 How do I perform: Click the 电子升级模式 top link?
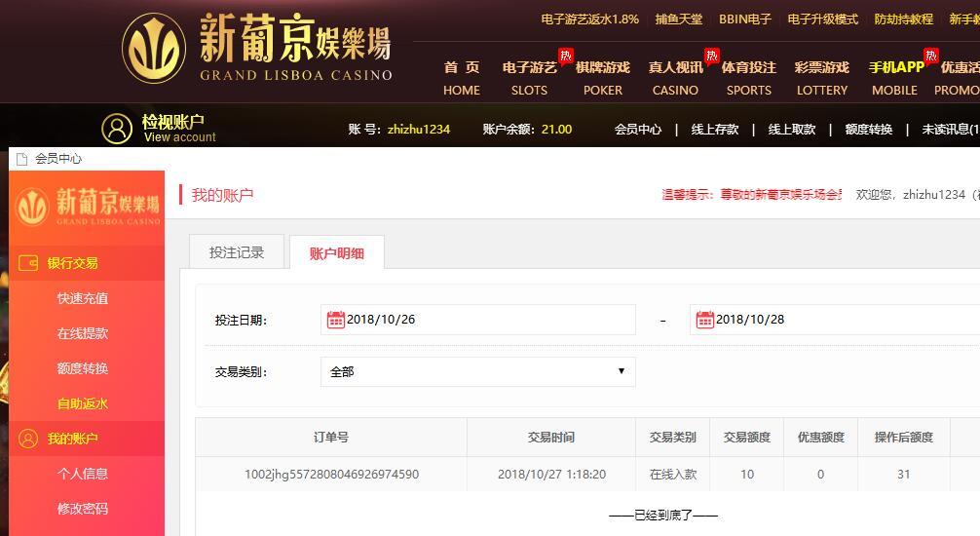[x=822, y=19]
